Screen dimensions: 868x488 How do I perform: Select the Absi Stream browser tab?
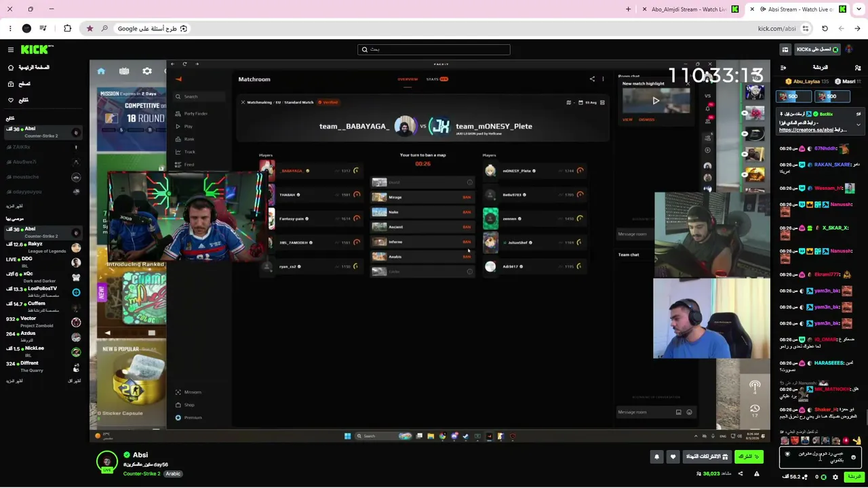(798, 9)
